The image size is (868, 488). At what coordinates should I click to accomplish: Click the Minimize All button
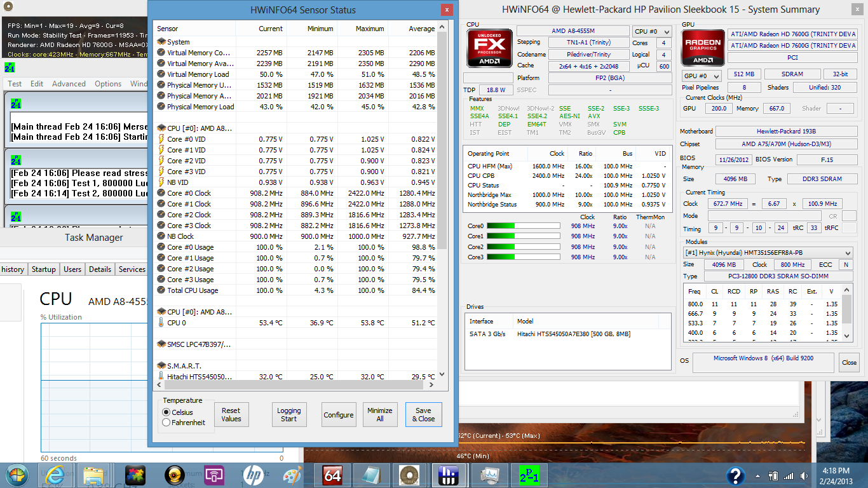pyautogui.click(x=380, y=414)
